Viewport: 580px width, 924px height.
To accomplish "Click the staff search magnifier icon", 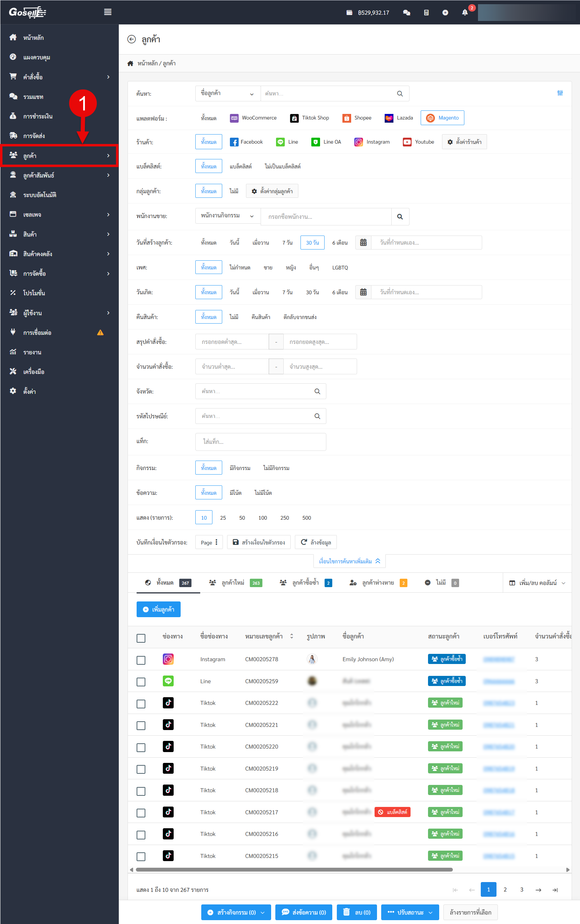I will 400,217.
